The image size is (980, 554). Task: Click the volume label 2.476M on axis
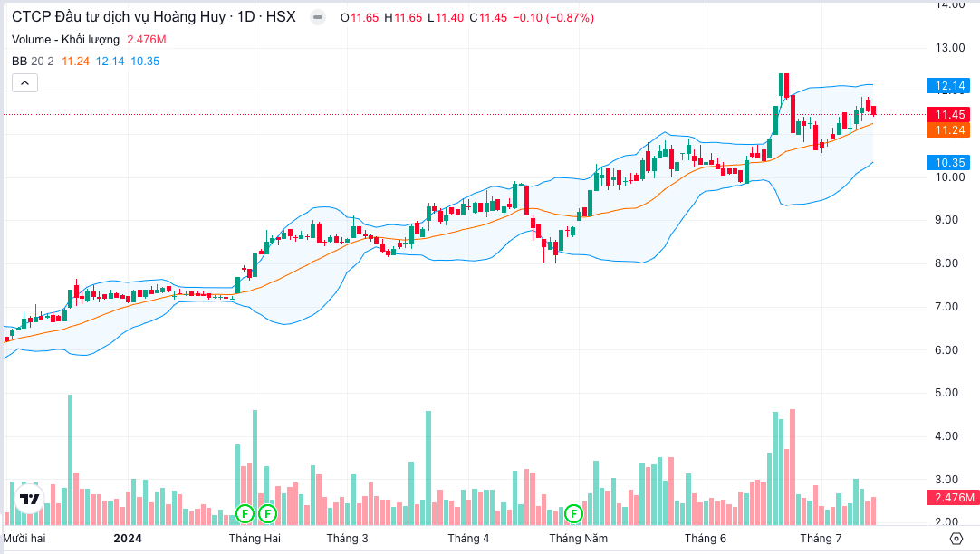pos(953,497)
